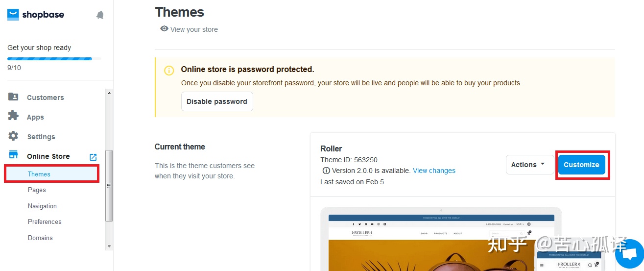644x271 pixels.
Task: Click the sidebar scroll-up arrow
Action: [x=109, y=93]
